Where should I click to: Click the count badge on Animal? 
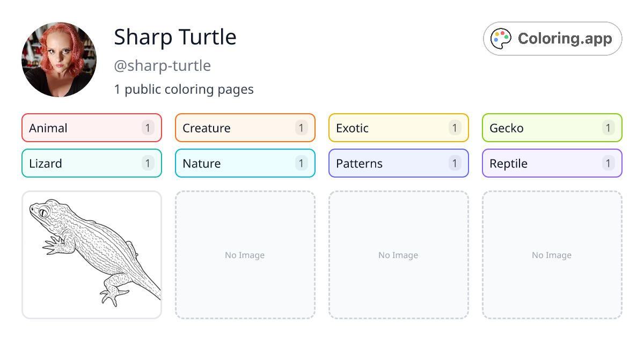point(148,128)
